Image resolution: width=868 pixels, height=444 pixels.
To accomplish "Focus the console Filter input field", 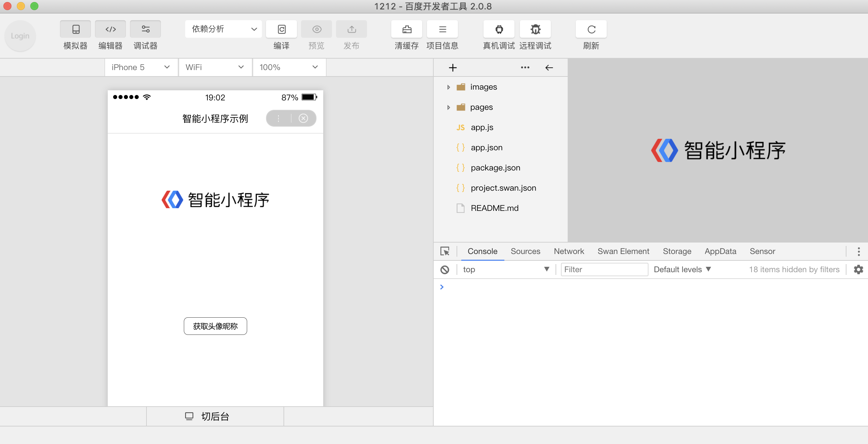I will tap(604, 269).
